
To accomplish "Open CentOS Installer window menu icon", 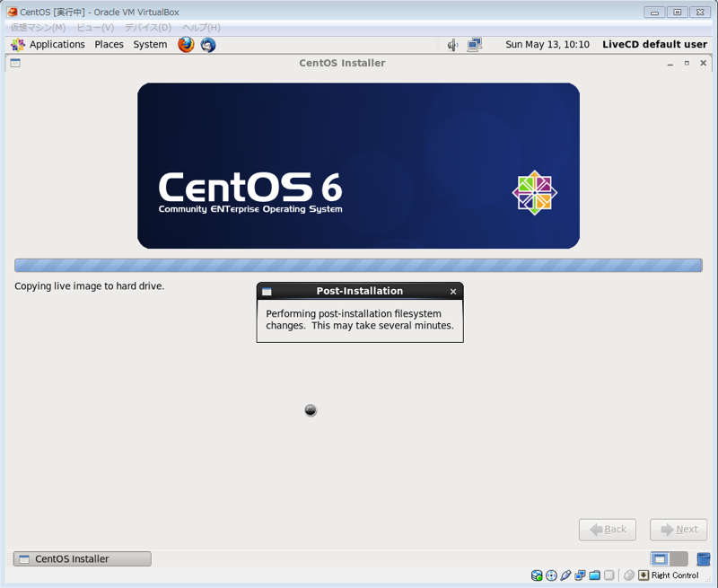I will pos(15,63).
